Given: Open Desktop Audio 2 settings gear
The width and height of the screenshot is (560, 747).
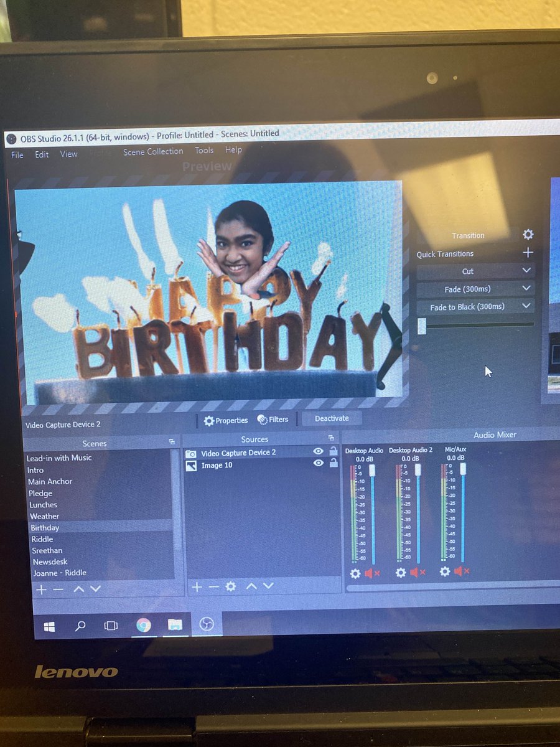Looking at the screenshot, I should [x=401, y=573].
